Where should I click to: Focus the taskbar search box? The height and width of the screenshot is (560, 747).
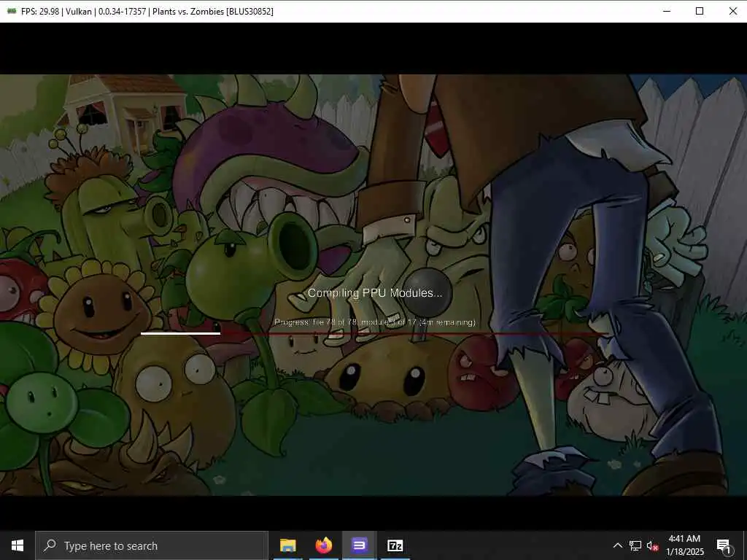(x=152, y=545)
